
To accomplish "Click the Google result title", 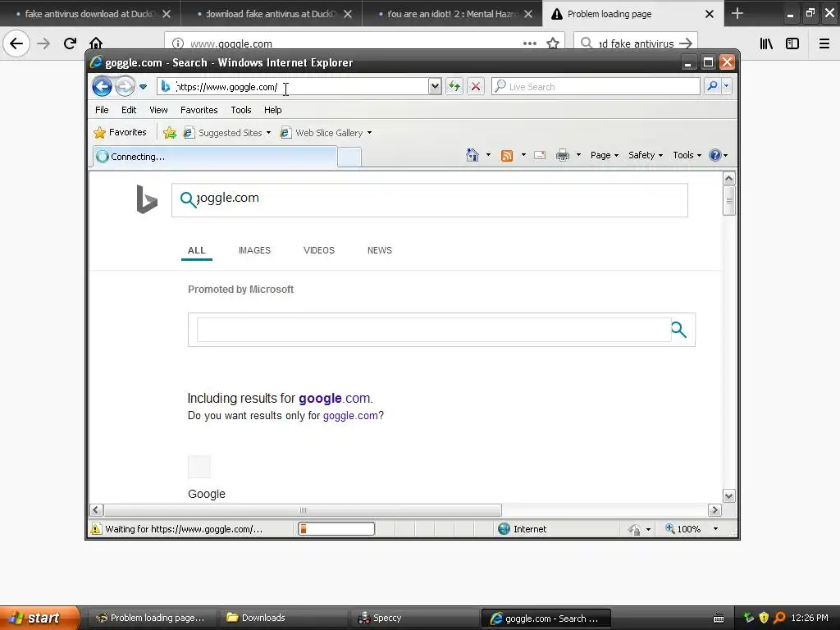I will point(206,494).
